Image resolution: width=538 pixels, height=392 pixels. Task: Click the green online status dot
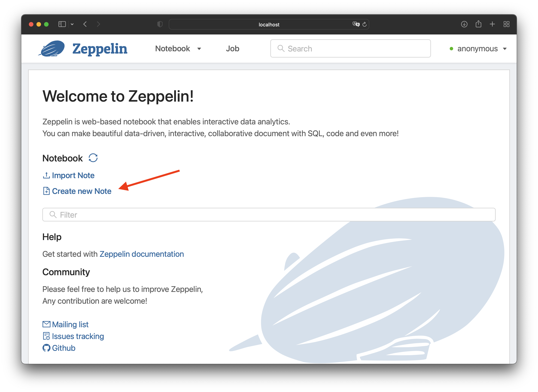coord(451,49)
